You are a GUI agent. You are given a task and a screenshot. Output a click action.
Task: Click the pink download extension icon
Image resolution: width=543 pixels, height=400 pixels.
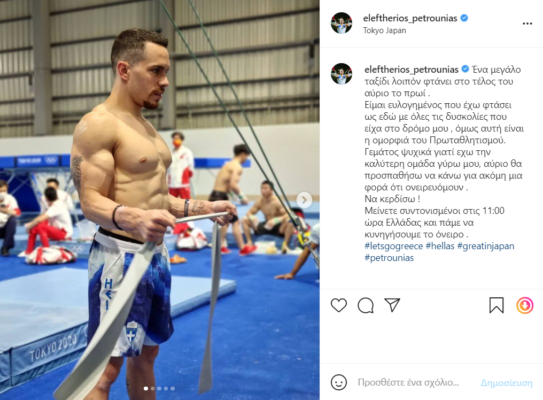[x=525, y=305]
